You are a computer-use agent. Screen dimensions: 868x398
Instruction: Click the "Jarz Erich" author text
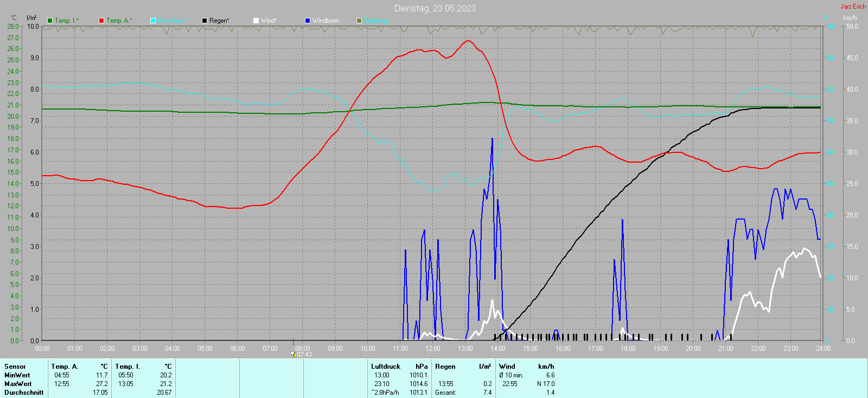(x=853, y=7)
